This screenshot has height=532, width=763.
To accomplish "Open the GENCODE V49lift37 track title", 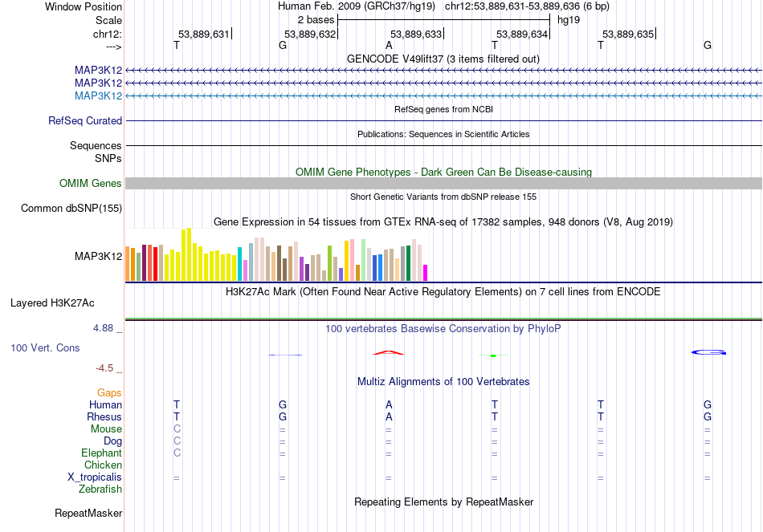I will [443, 59].
